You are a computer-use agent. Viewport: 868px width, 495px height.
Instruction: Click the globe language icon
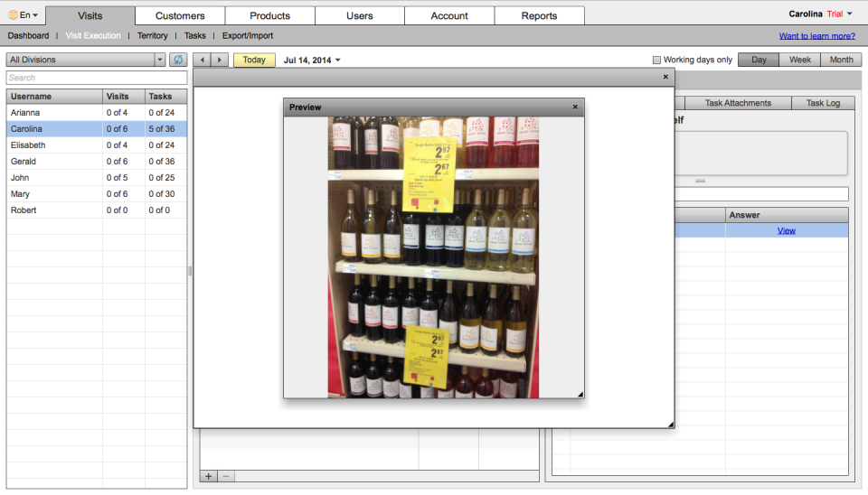(13, 15)
